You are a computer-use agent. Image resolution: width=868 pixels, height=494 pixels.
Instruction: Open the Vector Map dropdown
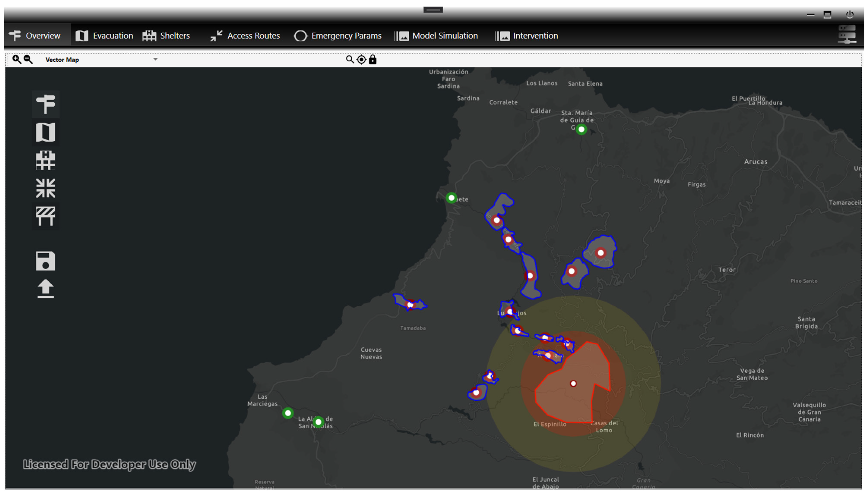155,59
